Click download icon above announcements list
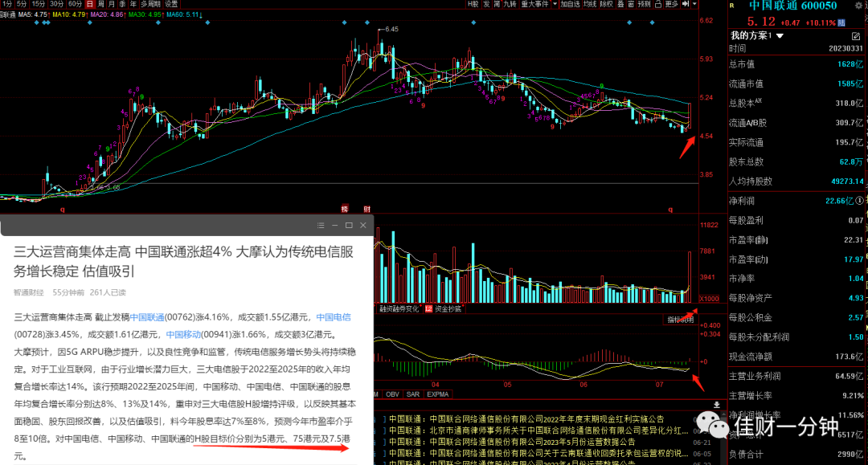Viewport: 868px width, 465px height. (716, 405)
